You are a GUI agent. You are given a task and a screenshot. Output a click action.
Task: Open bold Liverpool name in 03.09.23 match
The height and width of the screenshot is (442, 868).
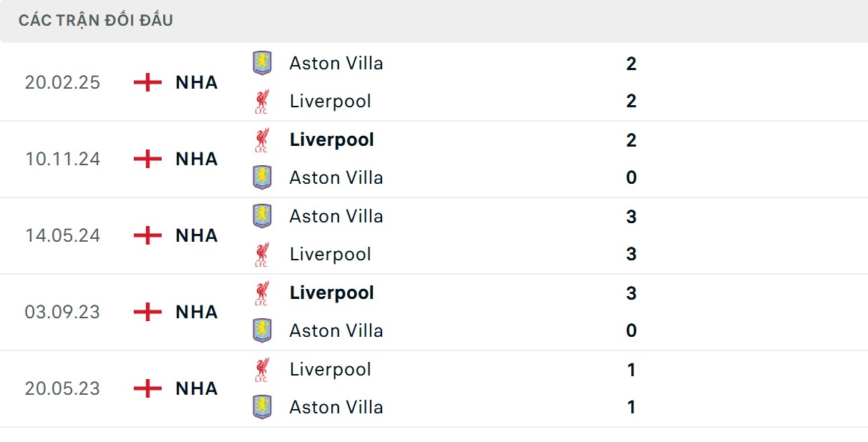(331, 293)
